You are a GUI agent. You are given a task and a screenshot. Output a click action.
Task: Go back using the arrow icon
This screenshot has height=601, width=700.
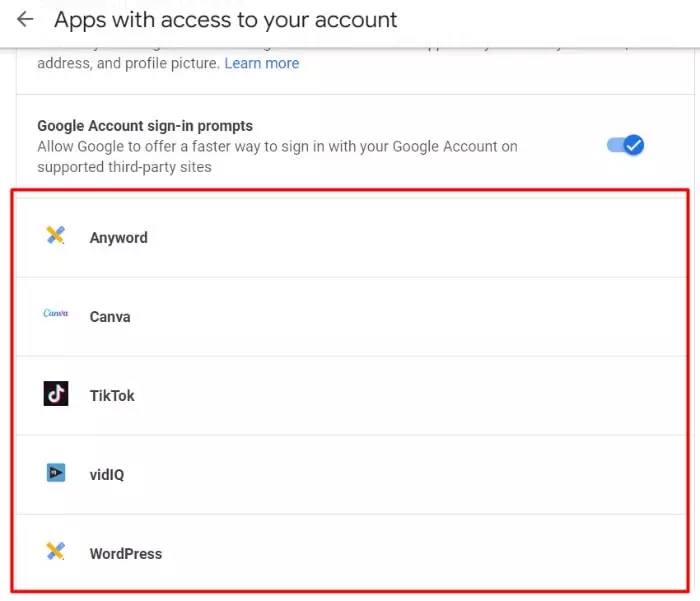tap(25, 19)
